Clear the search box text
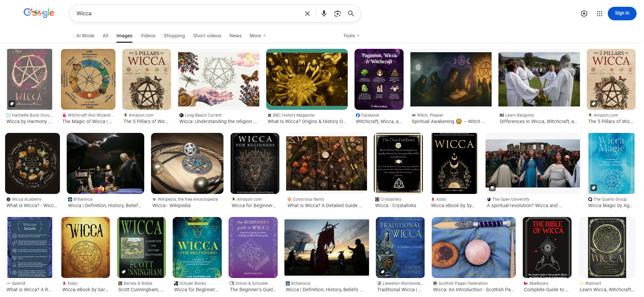The width and height of the screenshot is (644, 297). click(x=307, y=14)
